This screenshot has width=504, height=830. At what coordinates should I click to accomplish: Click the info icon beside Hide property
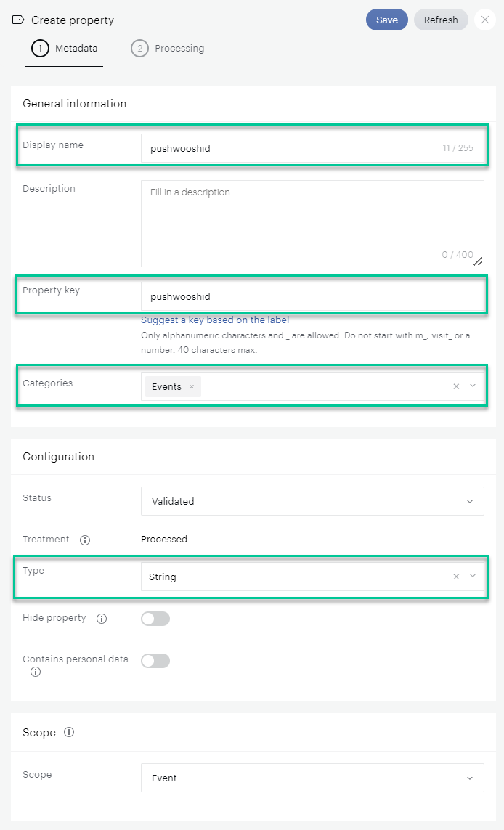pyautogui.click(x=102, y=618)
